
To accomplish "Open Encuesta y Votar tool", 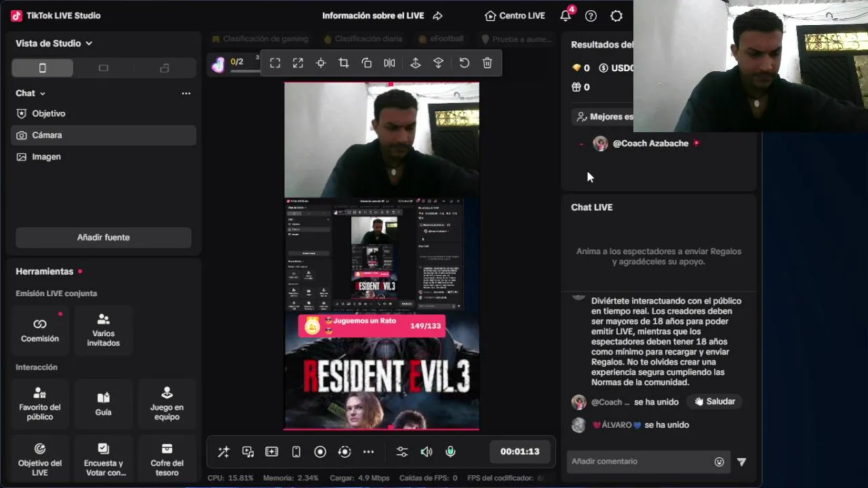I will (103, 460).
